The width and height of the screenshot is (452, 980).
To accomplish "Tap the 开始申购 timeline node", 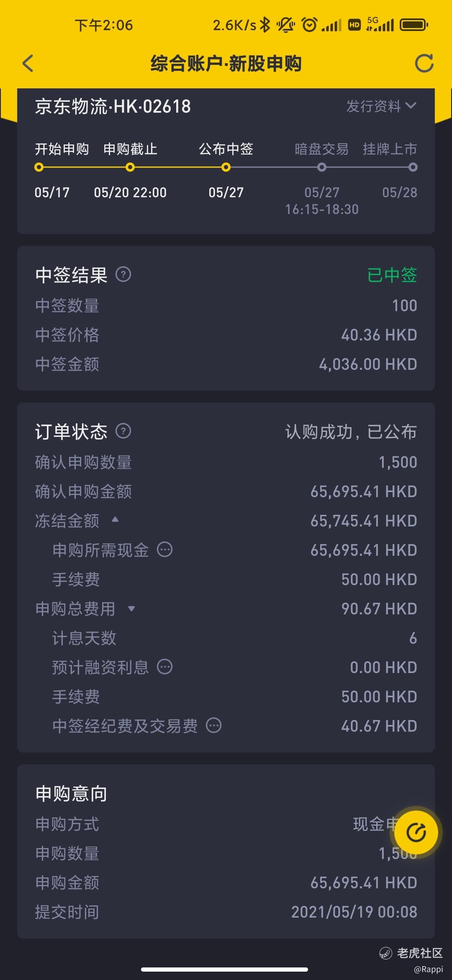I will (x=39, y=168).
